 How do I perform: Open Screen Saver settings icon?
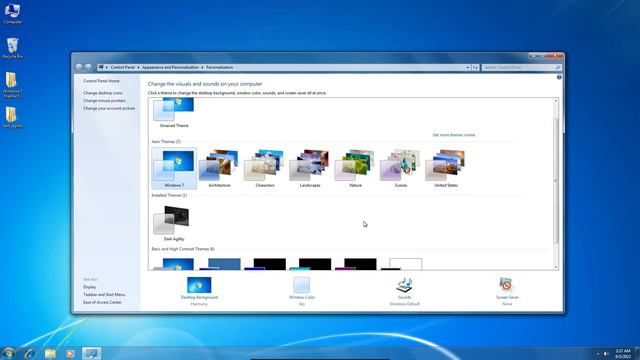tap(507, 285)
